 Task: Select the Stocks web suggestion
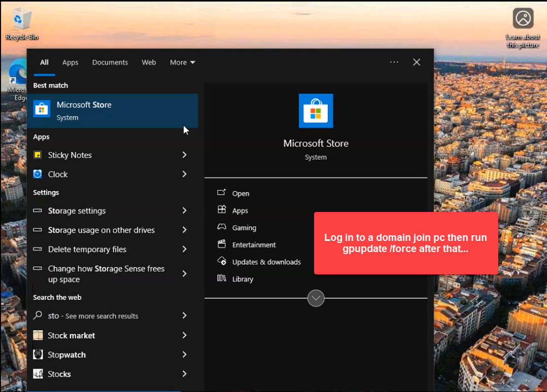coord(113,374)
